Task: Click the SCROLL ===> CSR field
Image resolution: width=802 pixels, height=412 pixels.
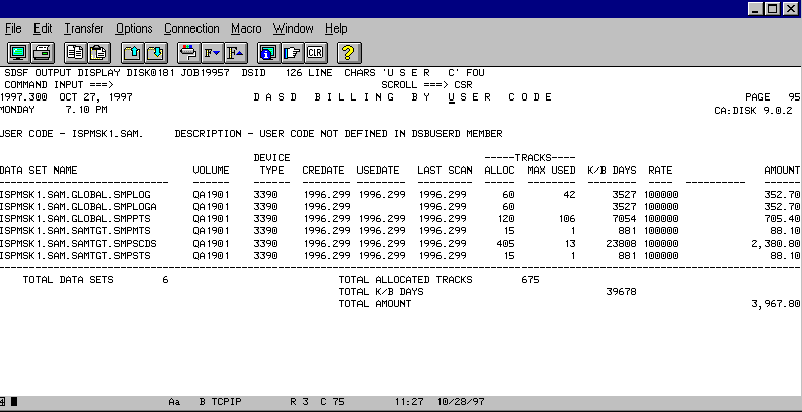Action: point(427,85)
